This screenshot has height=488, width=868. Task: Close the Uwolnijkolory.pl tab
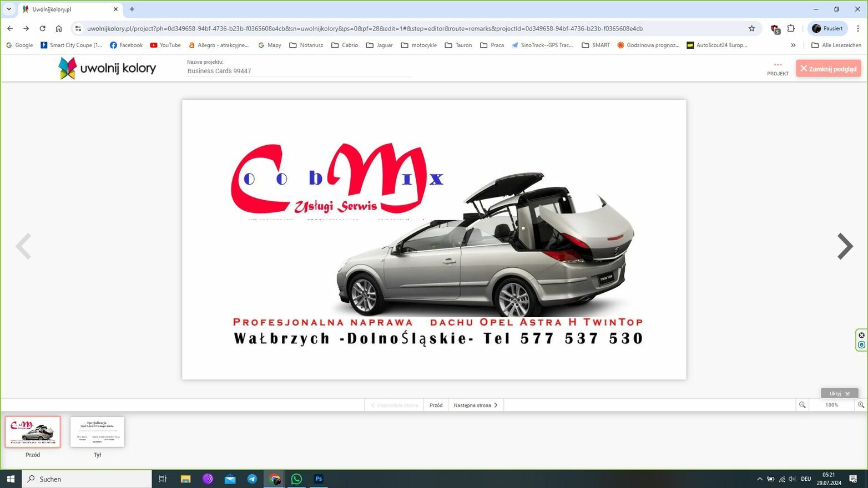[x=115, y=9]
